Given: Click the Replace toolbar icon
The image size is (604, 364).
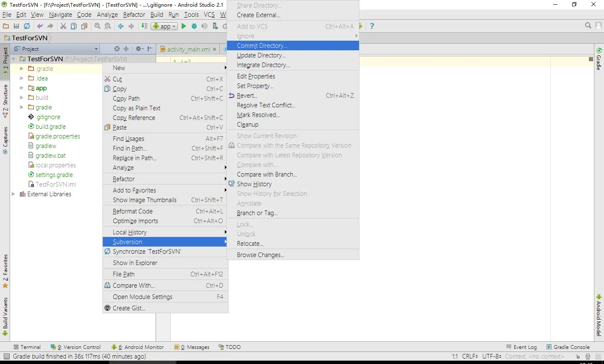Looking at the screenshot, I should [x=108, y=26].
